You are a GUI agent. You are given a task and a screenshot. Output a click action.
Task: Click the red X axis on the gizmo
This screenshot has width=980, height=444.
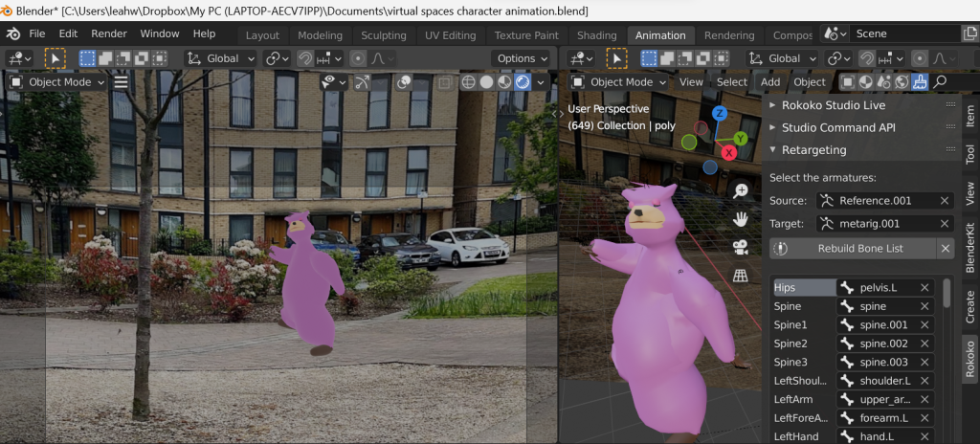pyautogui.click(x=729, y=152)
